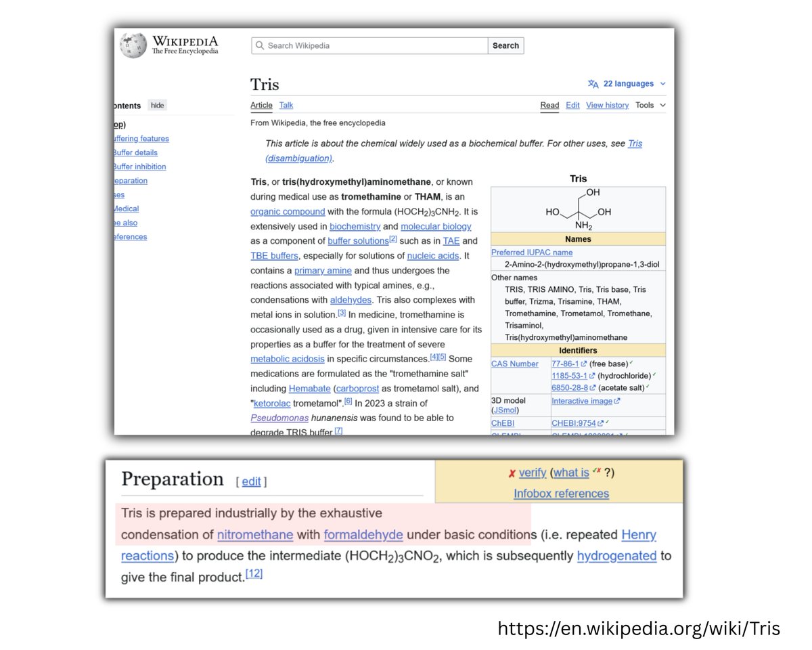The height and width of the screenshot is (650, 812).
Task: Hide the contents sidebar
Action: (157, 105)
